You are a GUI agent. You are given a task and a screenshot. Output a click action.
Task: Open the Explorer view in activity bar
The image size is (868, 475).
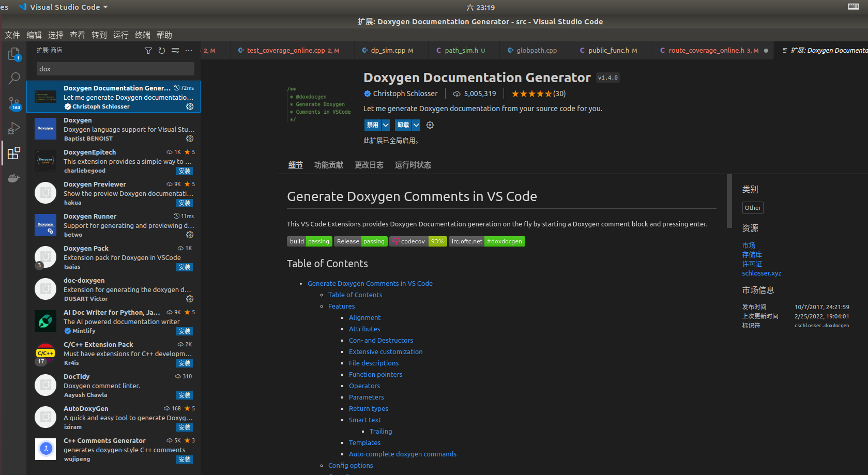pyautogui.click(x=14, y=54)
